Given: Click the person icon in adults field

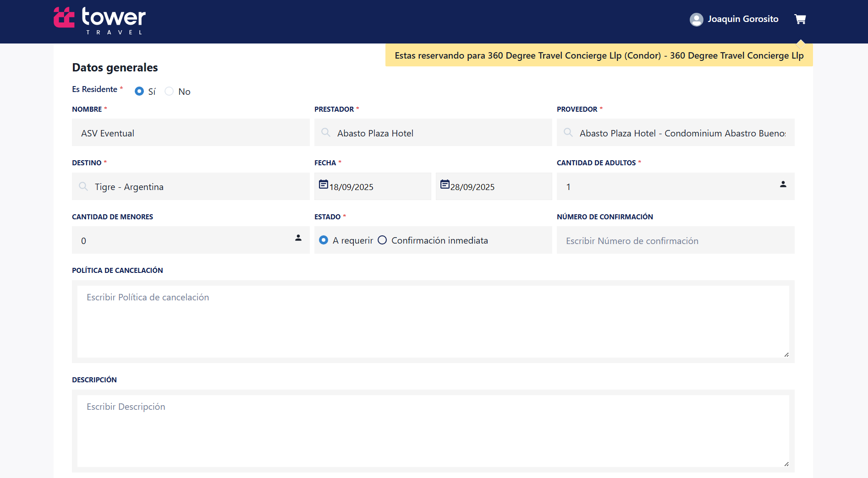Looking at the screenshot, I should click(783, 184).
